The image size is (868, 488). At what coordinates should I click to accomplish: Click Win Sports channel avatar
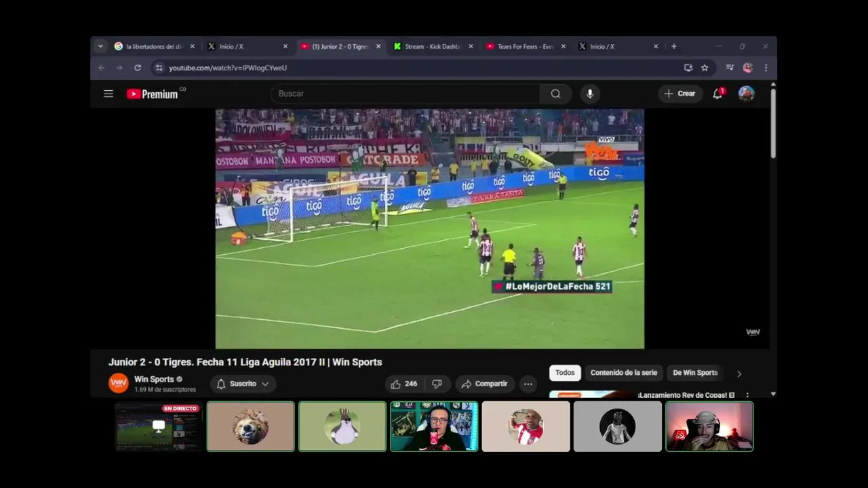coord(119,383)
